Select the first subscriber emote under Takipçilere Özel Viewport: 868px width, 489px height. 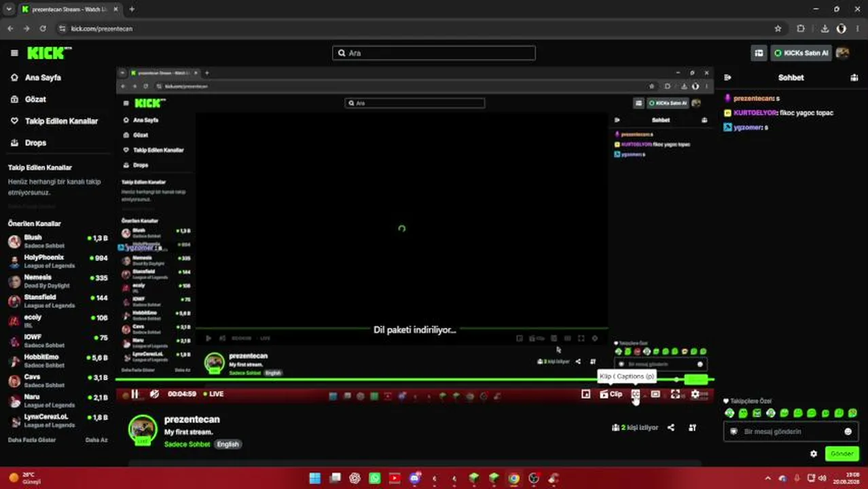(729, 413)
